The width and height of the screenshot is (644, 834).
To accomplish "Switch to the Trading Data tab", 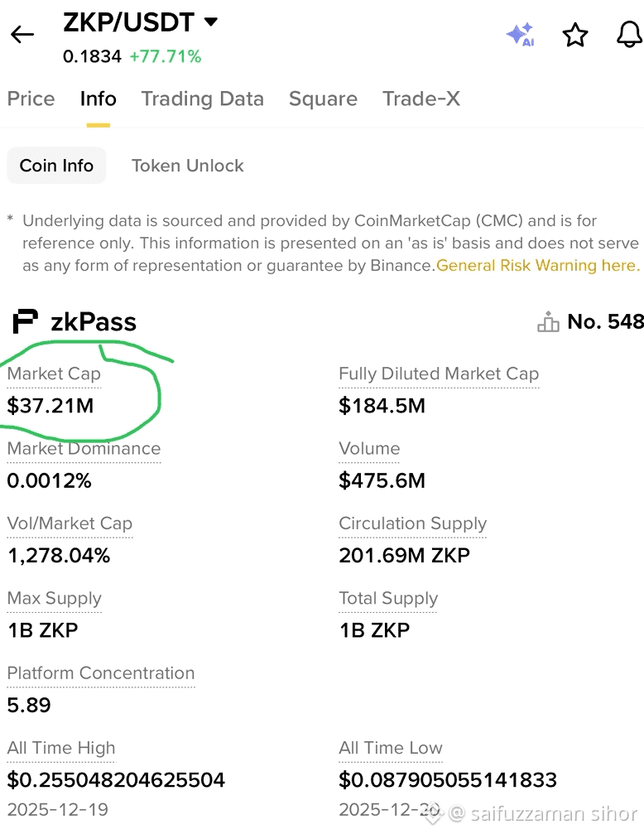I will (203, 99).
